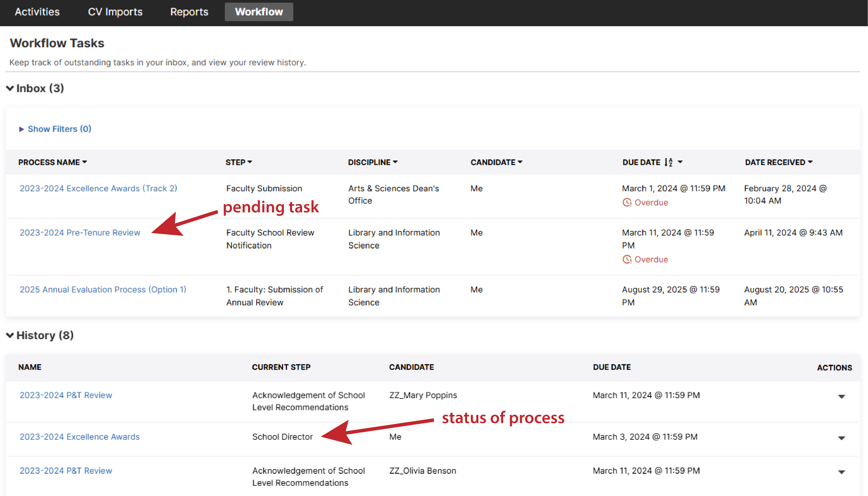The width and height of the screenshot is (868, 496).
Task: Open the Activities tab
Action: click(37, 12)
